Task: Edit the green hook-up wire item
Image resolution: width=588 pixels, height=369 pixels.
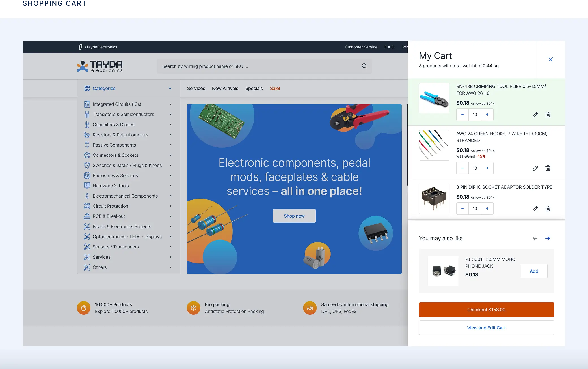Action: tap(535, 168)
